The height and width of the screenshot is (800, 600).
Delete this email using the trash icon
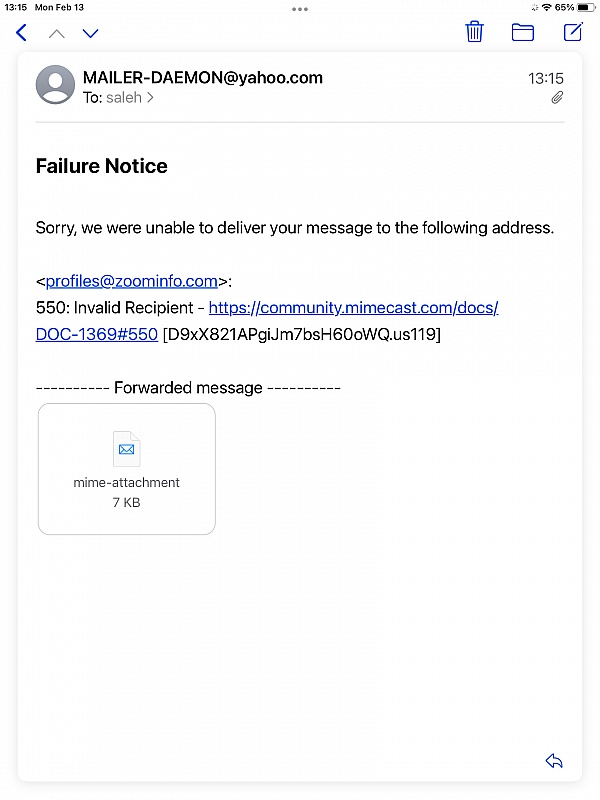[475, 32]
